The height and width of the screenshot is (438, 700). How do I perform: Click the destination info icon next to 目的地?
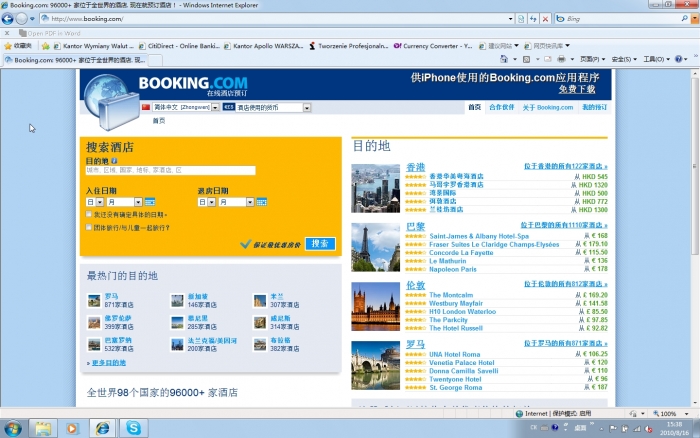click(x=115, y=160)
